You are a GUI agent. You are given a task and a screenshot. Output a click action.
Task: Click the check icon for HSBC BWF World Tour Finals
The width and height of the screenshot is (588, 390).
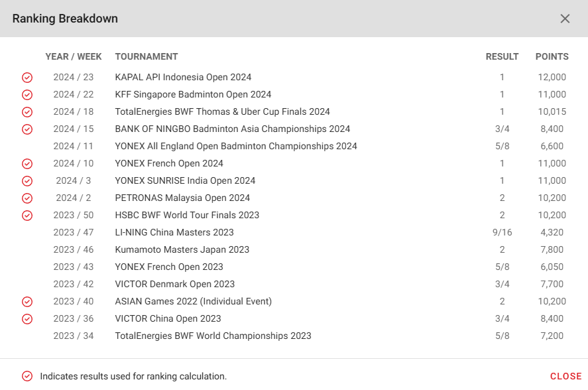(27, 216)
